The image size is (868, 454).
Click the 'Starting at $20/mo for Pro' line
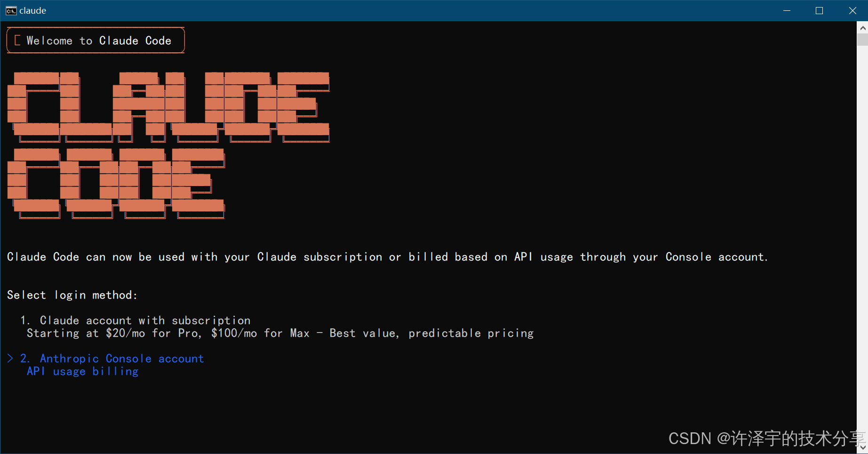280,333
